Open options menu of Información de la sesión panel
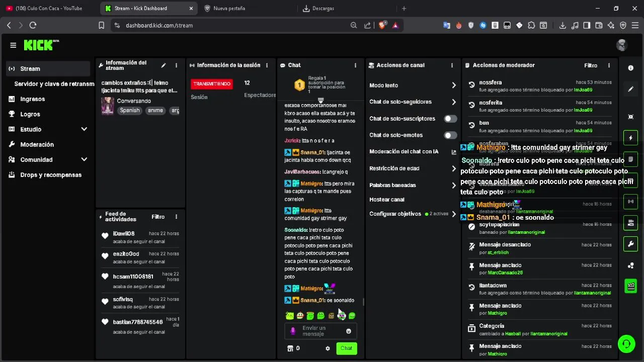Viewport: 644px width, 362px height. [x=267, y=65]
